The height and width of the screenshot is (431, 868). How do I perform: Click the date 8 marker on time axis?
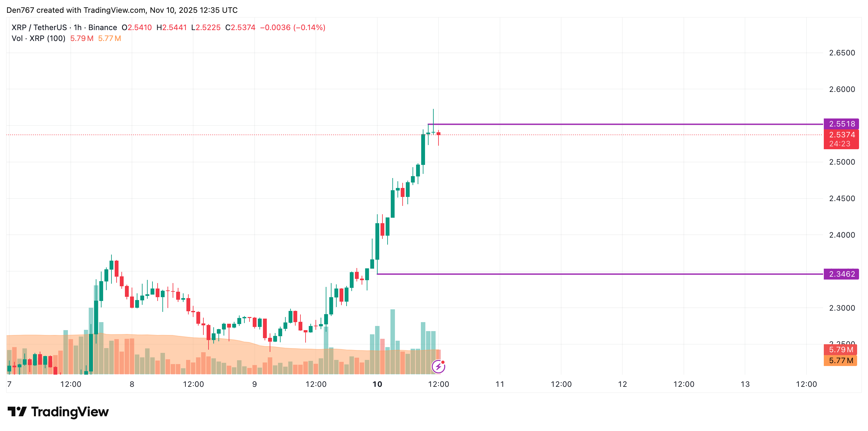[x=132, y=384]
